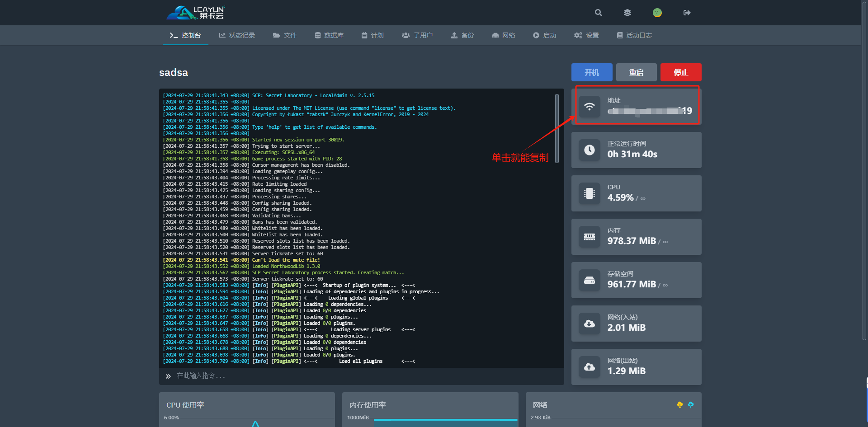Open the 启动 tab
Screen dimensions: 868x427
click(x=544, y=35)
